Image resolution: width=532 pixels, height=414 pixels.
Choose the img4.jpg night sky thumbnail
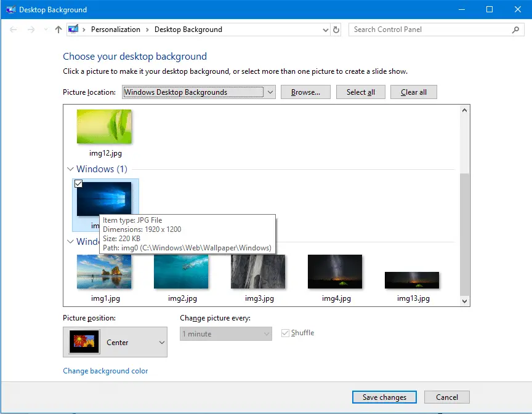[335, 272]
